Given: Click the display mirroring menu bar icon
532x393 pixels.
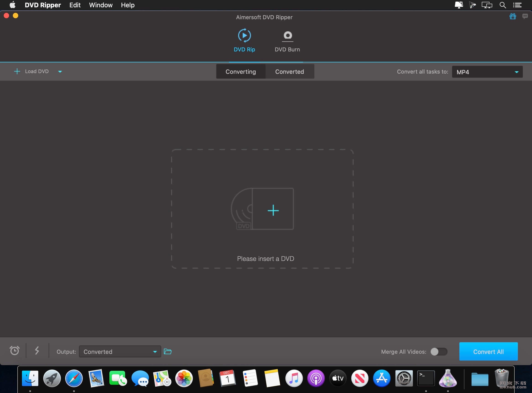Looking at the screenshot, I should tap(487, 5).
